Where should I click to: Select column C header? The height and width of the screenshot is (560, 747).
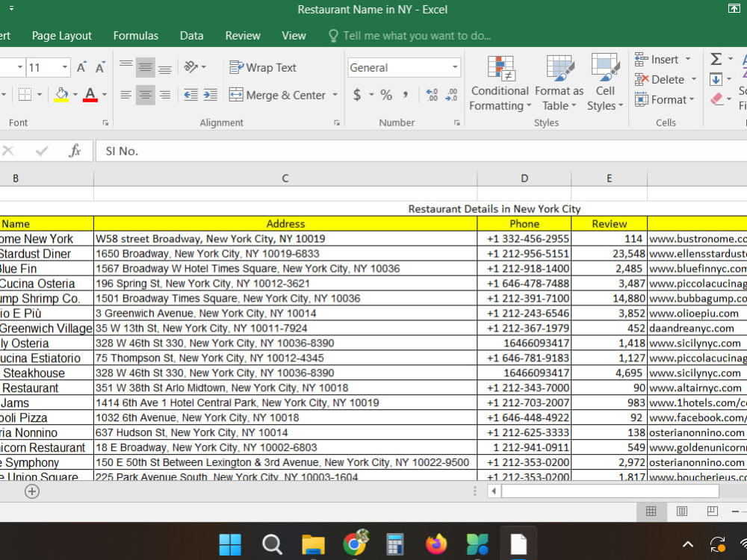[285, 178]
